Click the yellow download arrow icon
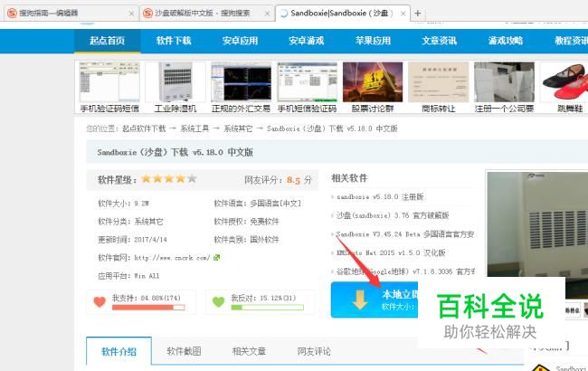Viewport: 588px width, 371px height. (x=360, y=300)
